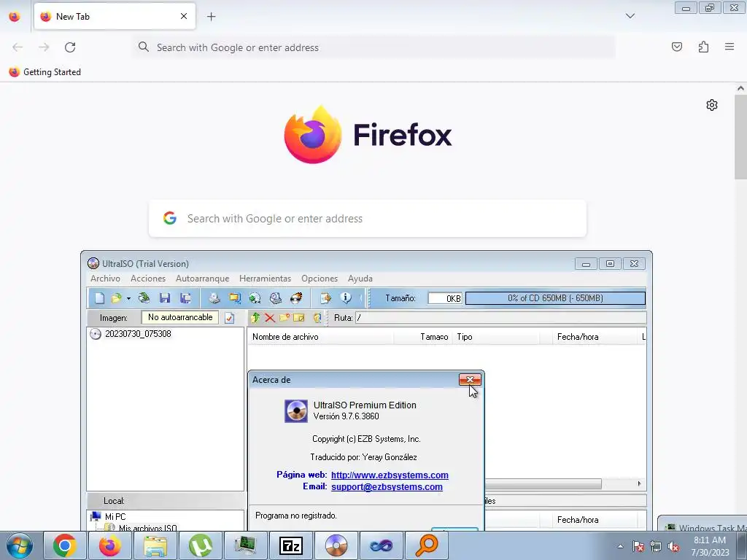
Task: Click the Compress ISO disc icon
Action: 255,298
